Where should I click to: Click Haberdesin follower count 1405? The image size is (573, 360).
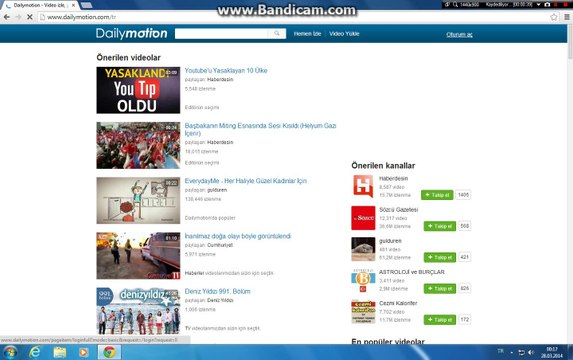tap(463, 195)
